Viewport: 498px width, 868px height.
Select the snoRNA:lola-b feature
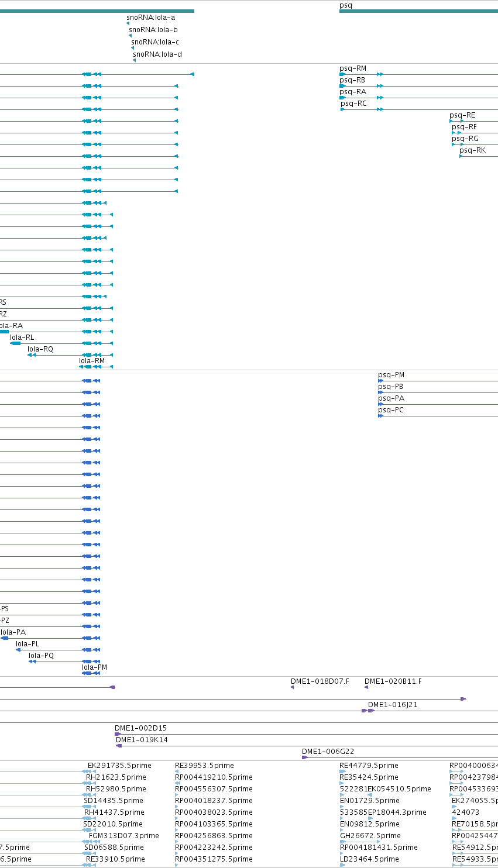pyautogui.click(x=153, y=29)
